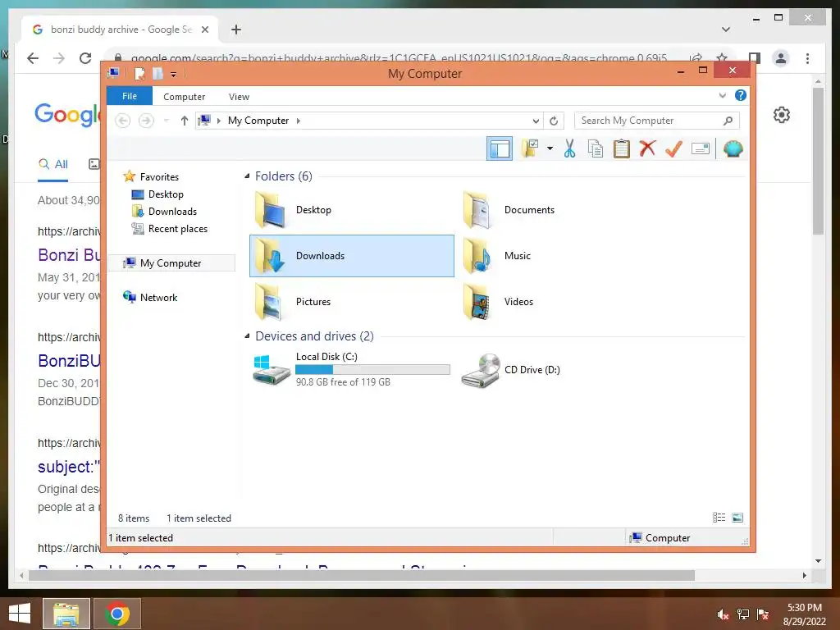Image resolution: width=840 pixels, height=630 pixels.
Task: Click the Explorer refresh button
Action: 554,121
